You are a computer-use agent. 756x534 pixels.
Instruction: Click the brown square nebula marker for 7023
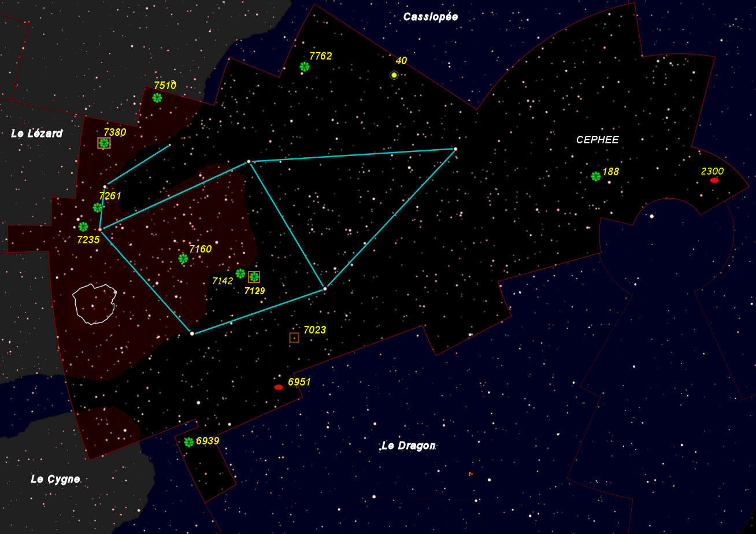point(294,338)
